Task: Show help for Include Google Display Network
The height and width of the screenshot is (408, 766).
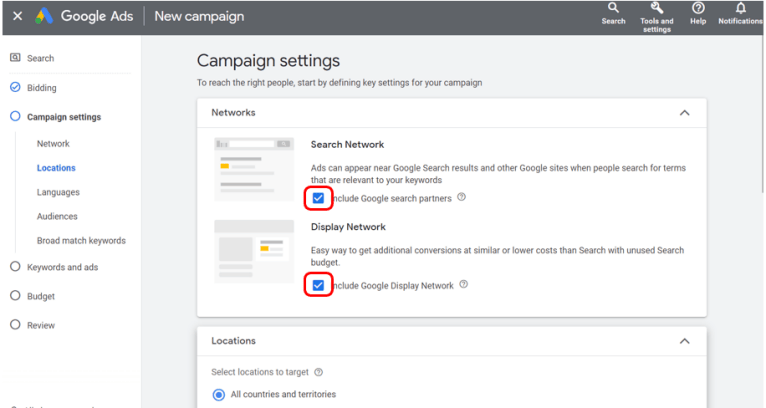Action: (464, 284)
